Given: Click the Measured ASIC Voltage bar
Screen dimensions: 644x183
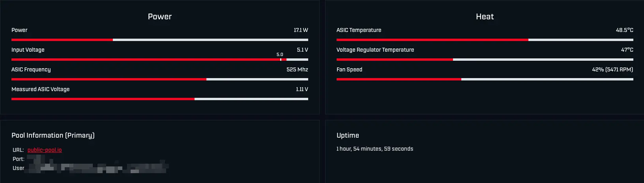Looking at the screenshot, I should [159, 99].
